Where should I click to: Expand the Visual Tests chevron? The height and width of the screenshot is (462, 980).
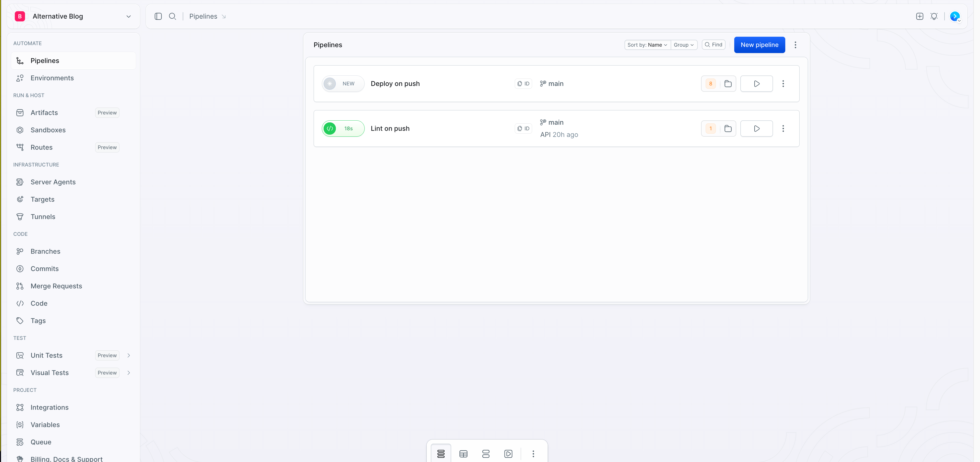coord(129,373)
